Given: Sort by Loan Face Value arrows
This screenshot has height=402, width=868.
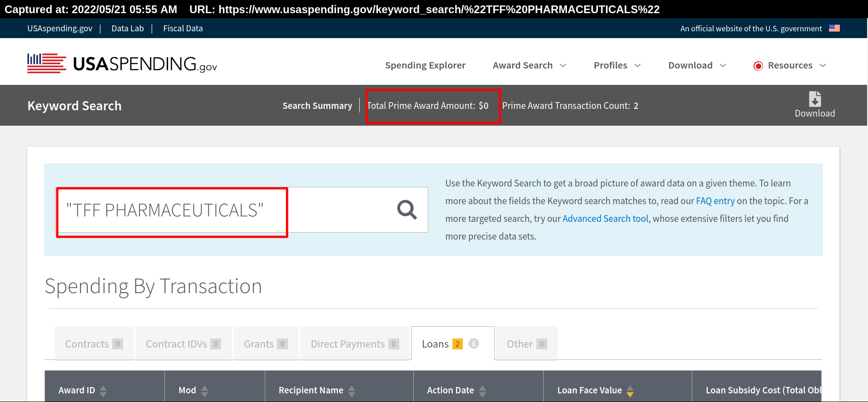Looking at the screenshot, I should click(x=630, y=391).
